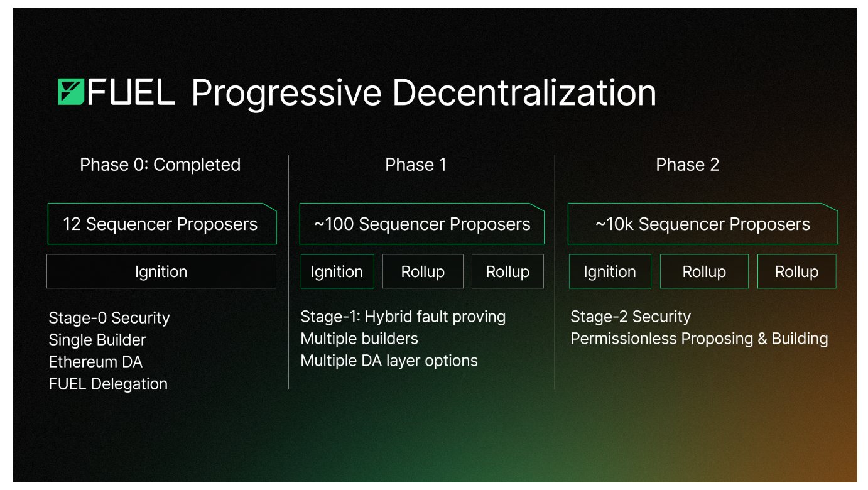The image size is (868, 490).
Task: Click the Ignition box under Phase 2
Action: click(610, 271)
